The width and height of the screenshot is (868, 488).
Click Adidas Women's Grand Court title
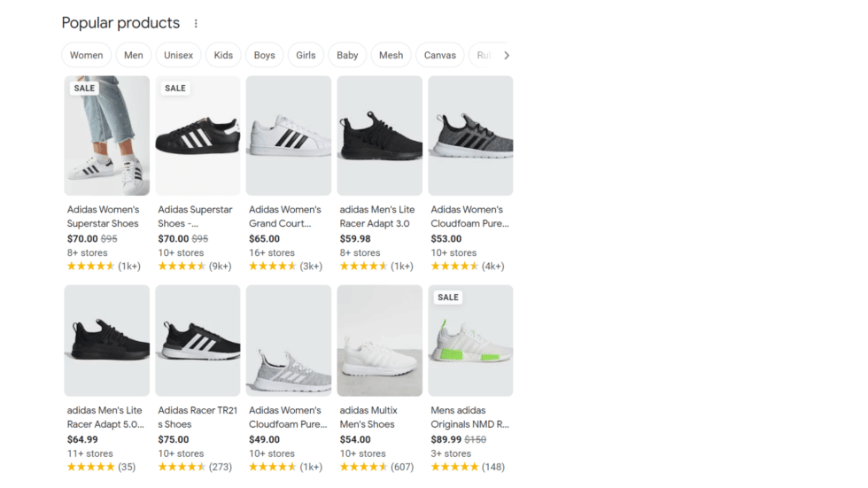pos(284,216)
